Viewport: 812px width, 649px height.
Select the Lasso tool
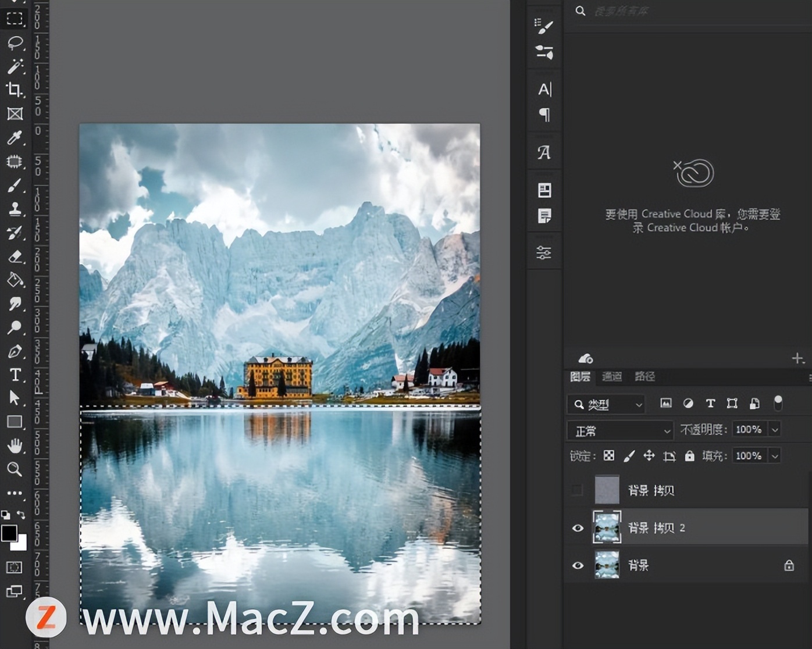coord(15,42)
